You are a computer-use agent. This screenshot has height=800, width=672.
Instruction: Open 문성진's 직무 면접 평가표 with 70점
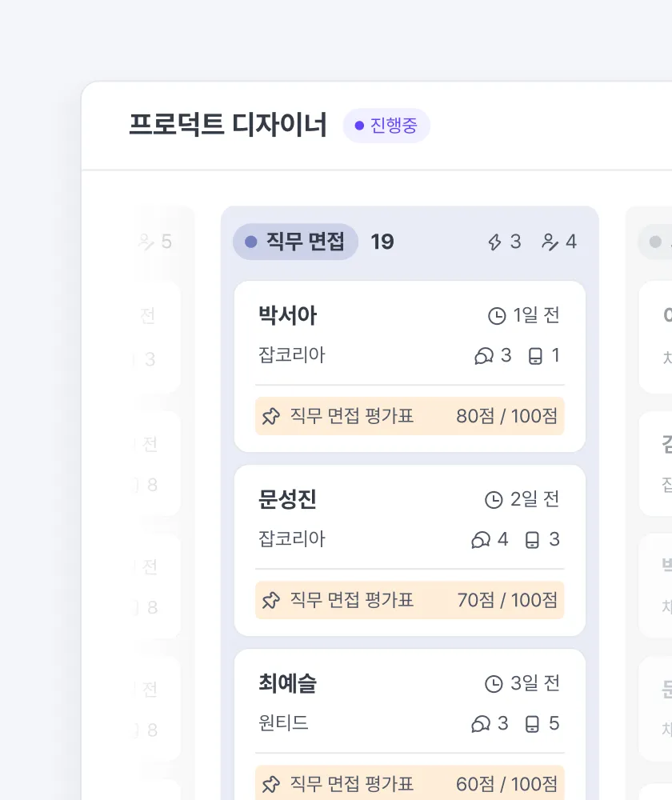coord(410,600)
